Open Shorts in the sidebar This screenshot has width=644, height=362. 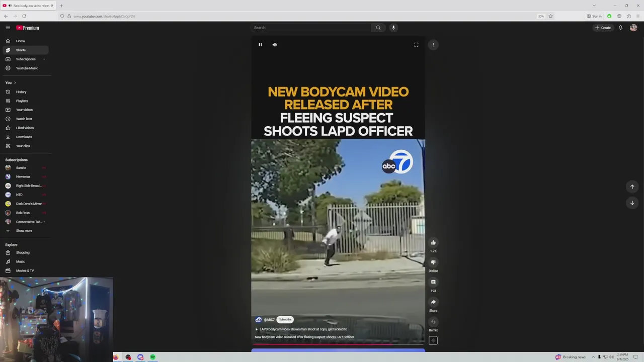(25, 50)
